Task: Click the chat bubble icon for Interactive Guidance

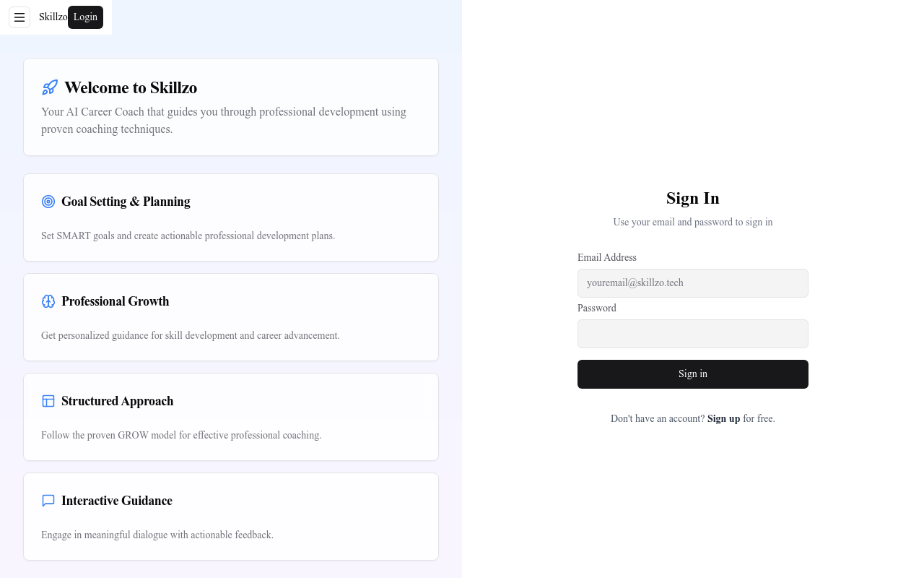Action: tap(48, 501)
